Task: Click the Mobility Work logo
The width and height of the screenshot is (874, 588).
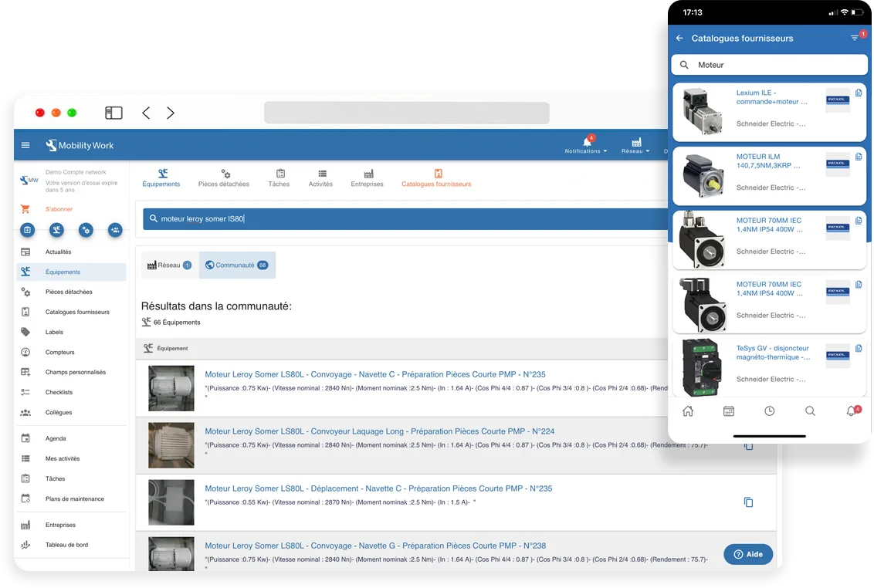Action: [80, 146]
